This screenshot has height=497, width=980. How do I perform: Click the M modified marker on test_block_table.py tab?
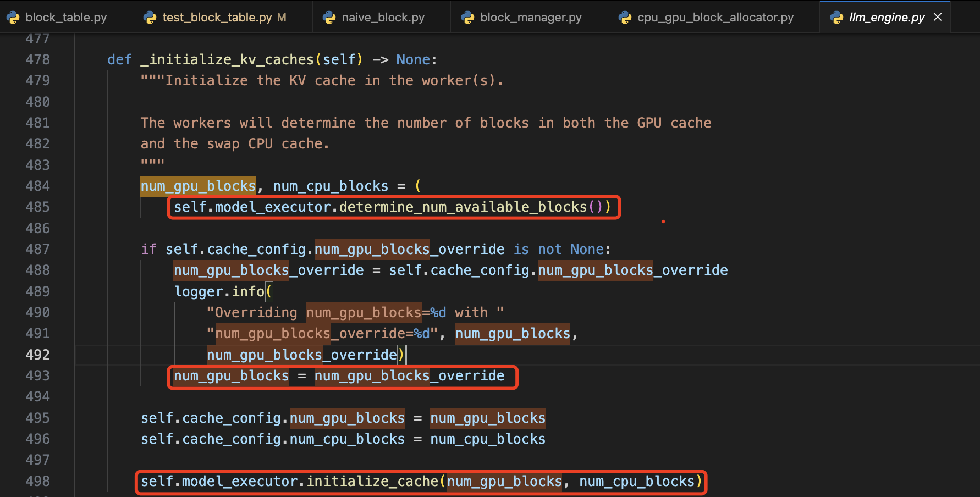coord(282,18)
